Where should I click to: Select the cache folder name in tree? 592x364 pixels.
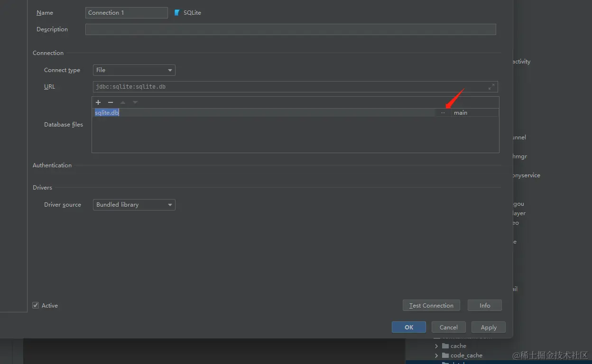coord(459,346)
